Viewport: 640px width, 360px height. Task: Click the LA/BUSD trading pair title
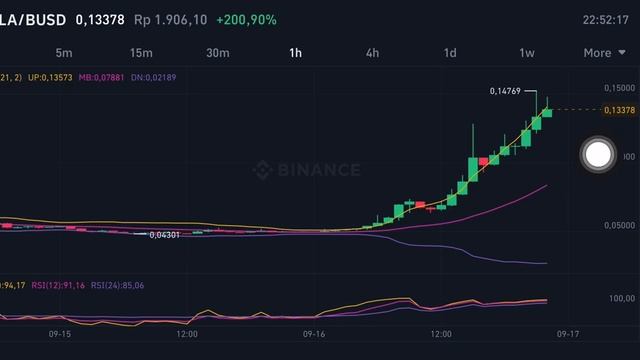[x=33, y=20]
